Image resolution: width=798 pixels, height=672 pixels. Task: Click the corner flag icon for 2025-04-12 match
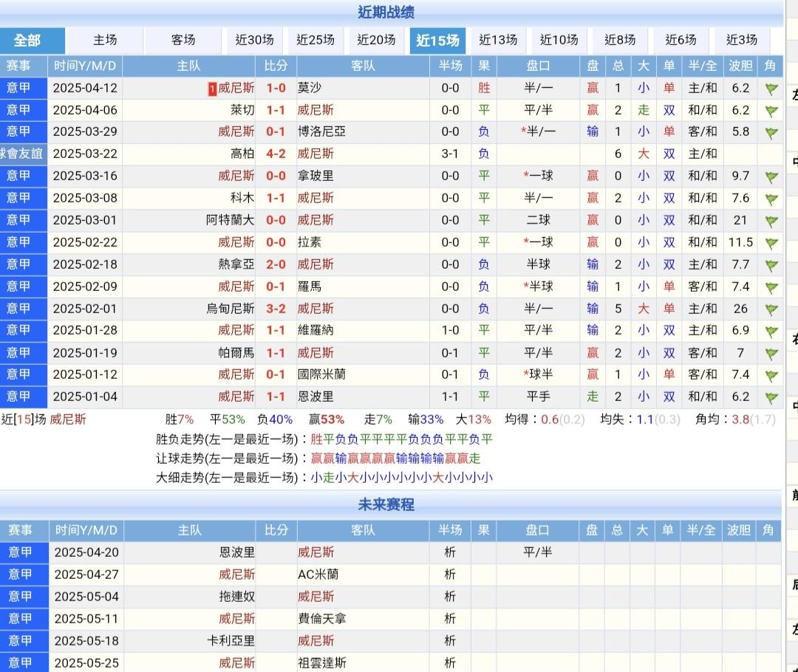pyautogui.click(x=771, y=89)
